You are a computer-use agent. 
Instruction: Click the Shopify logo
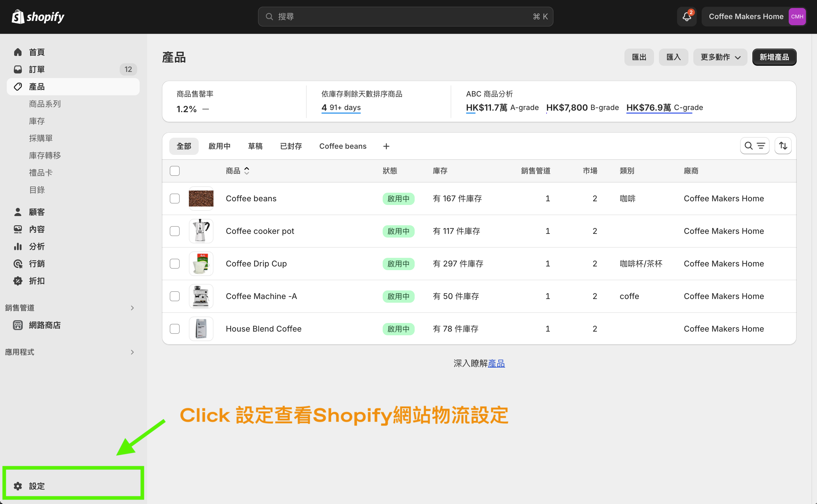[38, 17]
